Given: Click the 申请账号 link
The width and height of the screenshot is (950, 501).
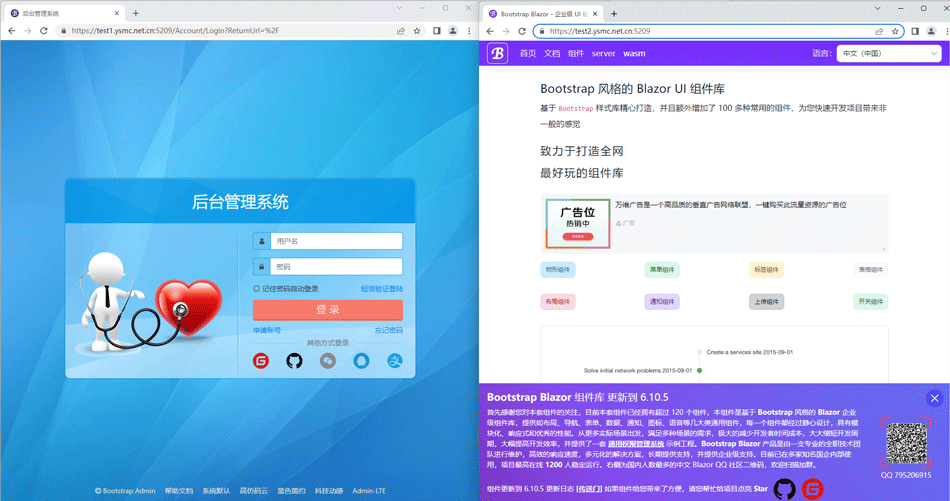Looking at the screenshot, I should [x=267, y=330].
